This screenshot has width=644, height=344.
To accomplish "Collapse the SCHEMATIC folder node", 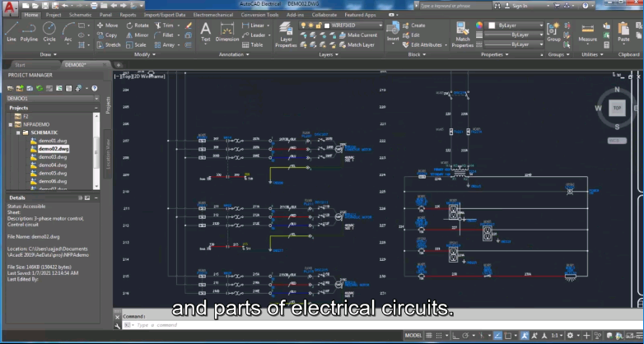I will [x=18, y=132].
